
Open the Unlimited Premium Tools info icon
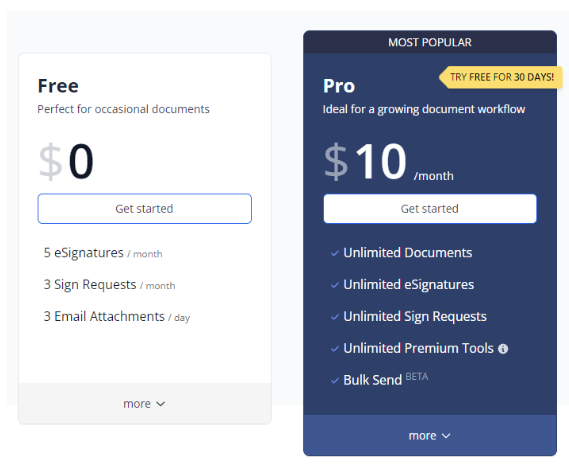coord(503,349)
